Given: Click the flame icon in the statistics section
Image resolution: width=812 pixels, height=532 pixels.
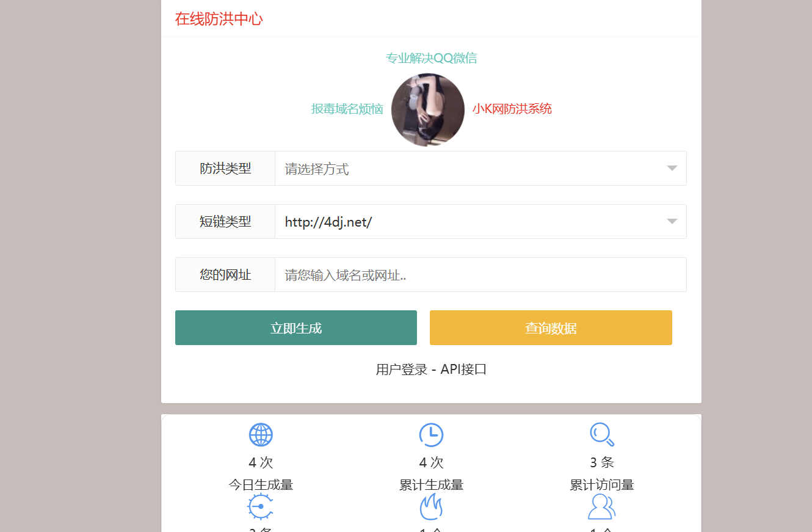Looking at the screenshot, I should pos(431,507).
